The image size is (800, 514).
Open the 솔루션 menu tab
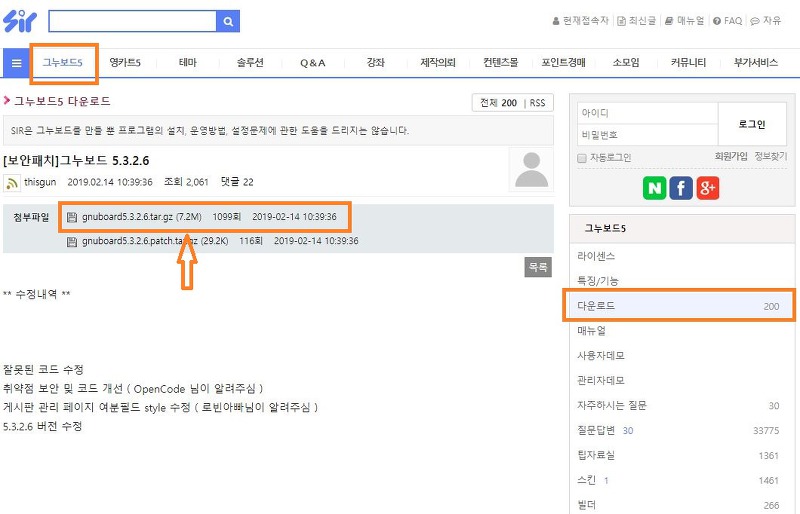coord(250,63)
